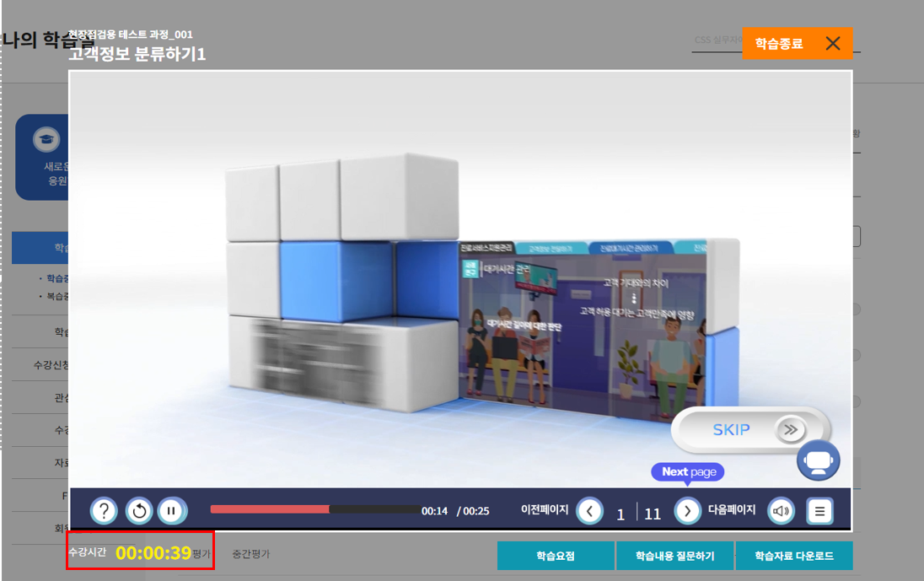Select the 중간평가 tab
The width and height of the screenshot is (924, 581).
point(250,554)
